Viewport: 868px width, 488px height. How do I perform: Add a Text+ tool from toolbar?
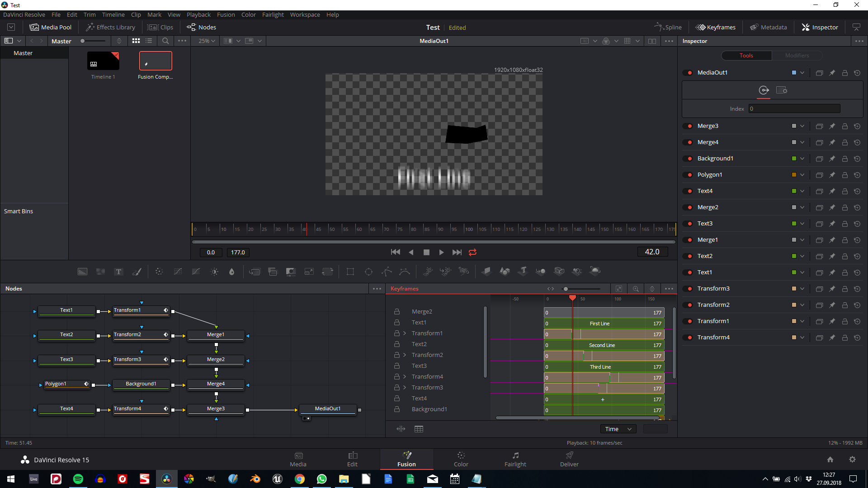[118, 272]
